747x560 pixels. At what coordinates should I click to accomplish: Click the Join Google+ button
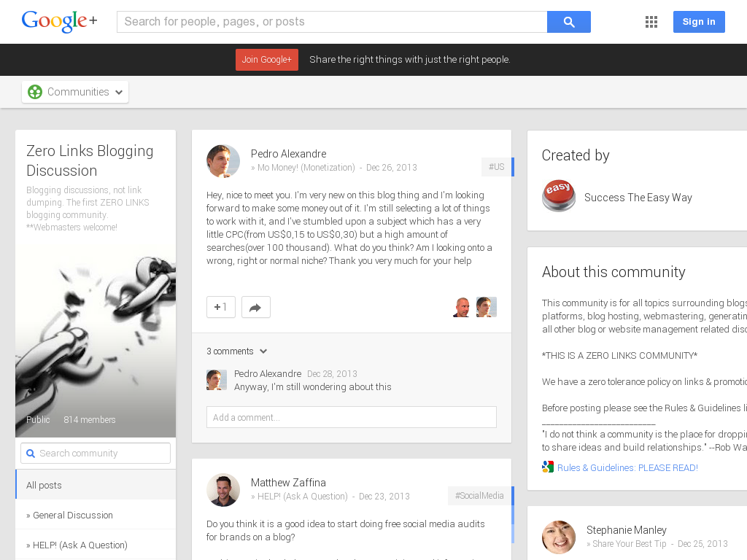point(267,60)
